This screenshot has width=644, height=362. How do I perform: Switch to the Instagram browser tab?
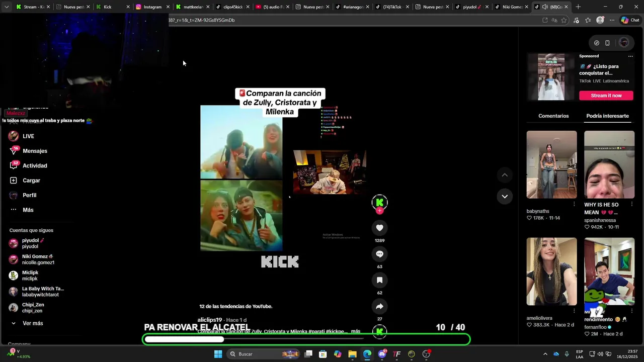pos(151,7)
